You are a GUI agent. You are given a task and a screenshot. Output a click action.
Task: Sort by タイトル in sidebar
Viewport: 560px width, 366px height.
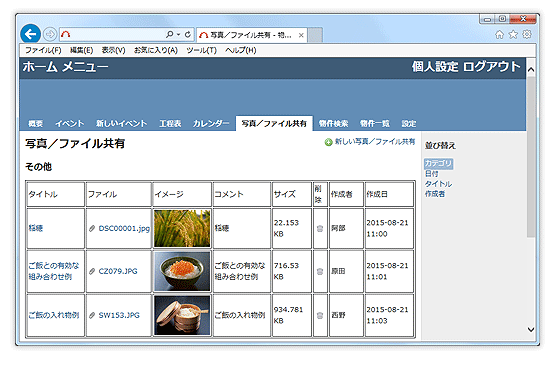coord(438,184)
